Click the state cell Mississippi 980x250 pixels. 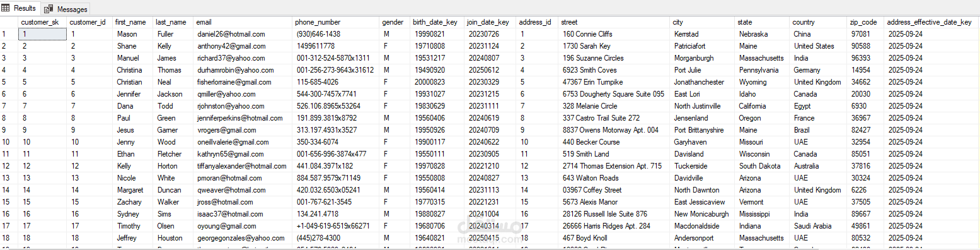pos(763,214)
